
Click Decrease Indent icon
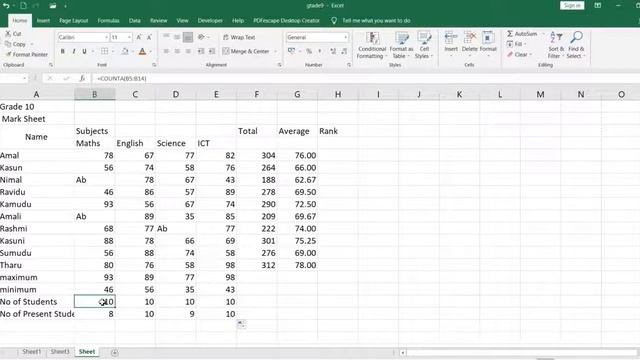(x=201, y=51)
